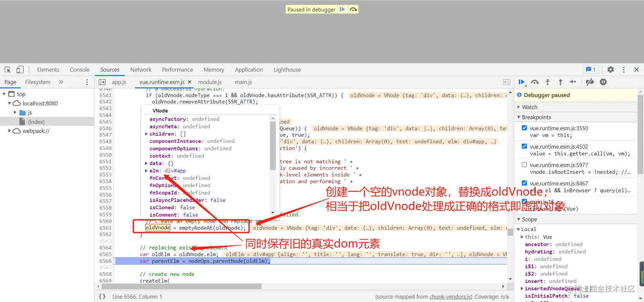Viewport: 644px width, 302px height.
Task: Switch to the Elements tab
Action: click(x=48, y=70)
